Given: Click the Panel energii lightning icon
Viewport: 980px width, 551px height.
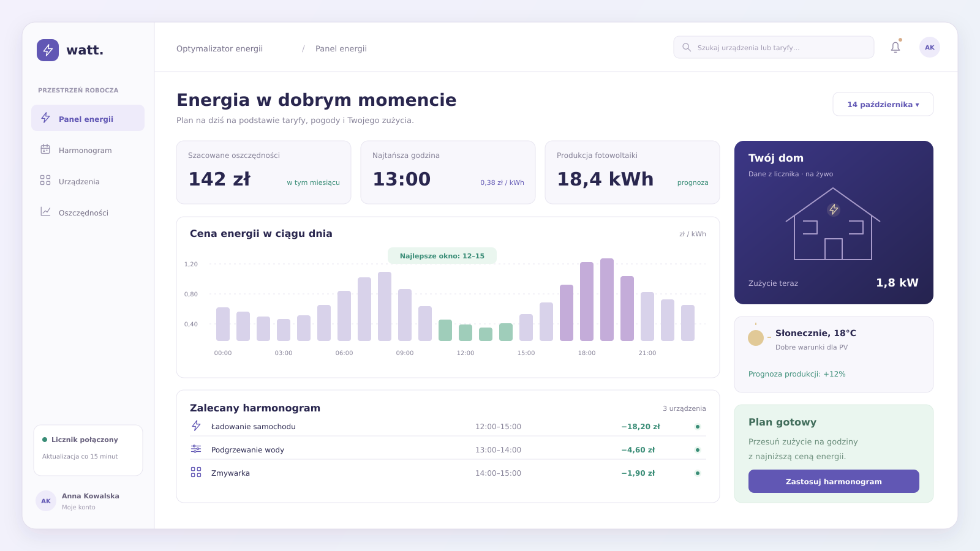Looking at the screenshot, I should click(x=45, y=118).
